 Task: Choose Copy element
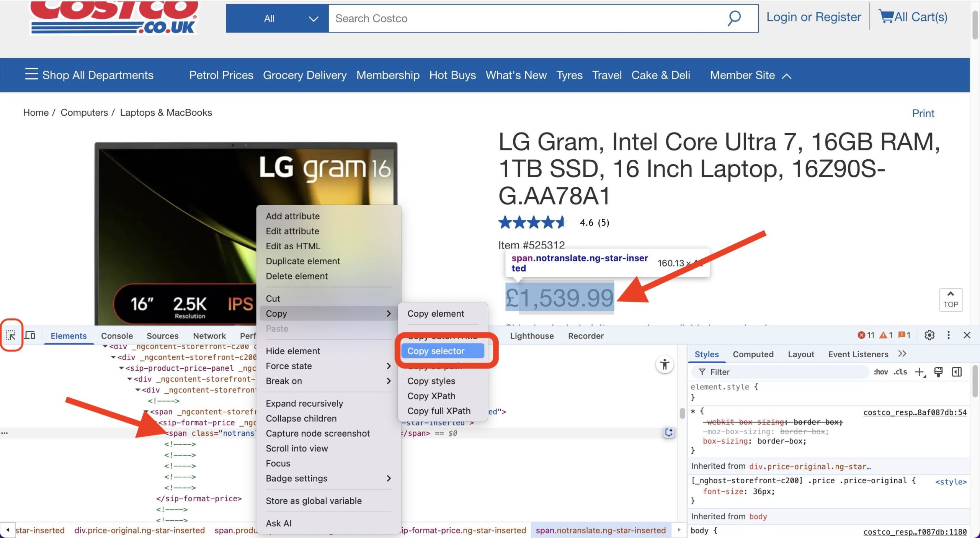443,314
